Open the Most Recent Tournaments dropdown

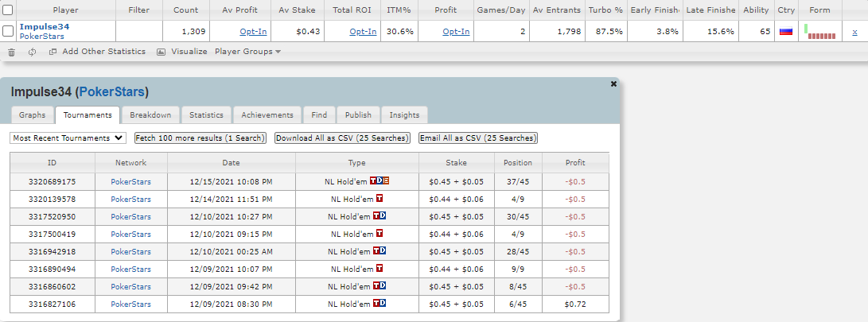coord(68,138)
